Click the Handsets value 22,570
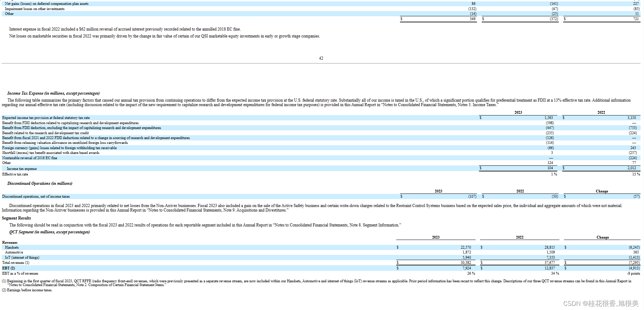The width and height of the screenshot is (644, 310). (465, 248)
